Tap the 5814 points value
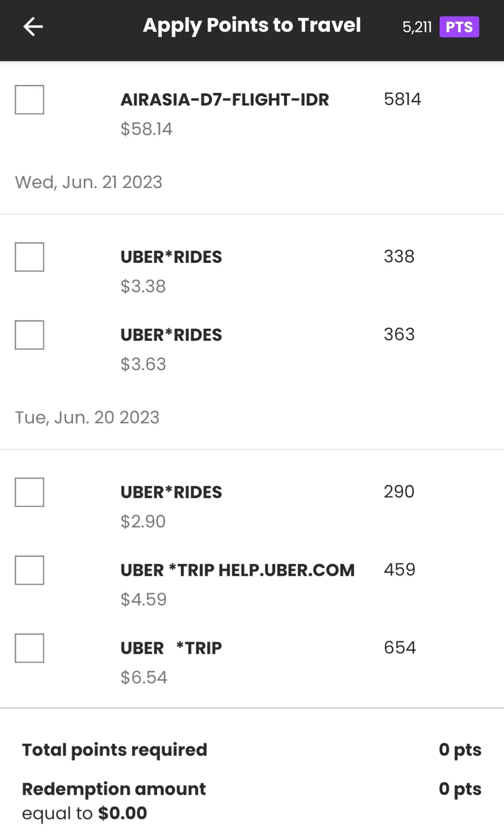Viewport: 504px width, 840px height. click(402, 99)
